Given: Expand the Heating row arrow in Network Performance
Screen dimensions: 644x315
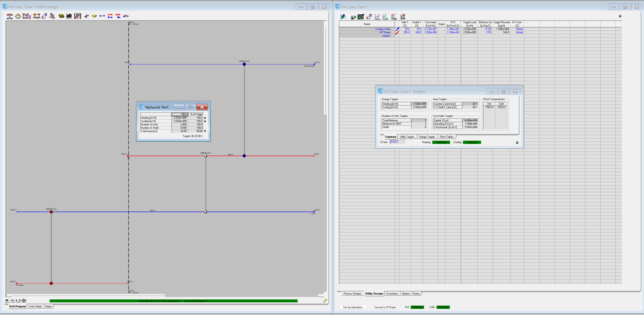Looking at the screenshot, I should (205, 118).
